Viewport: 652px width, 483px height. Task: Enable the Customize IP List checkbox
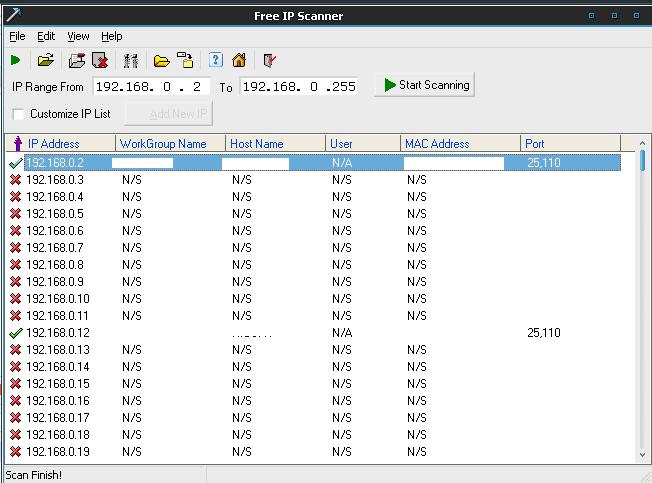(x=18, y=114)
